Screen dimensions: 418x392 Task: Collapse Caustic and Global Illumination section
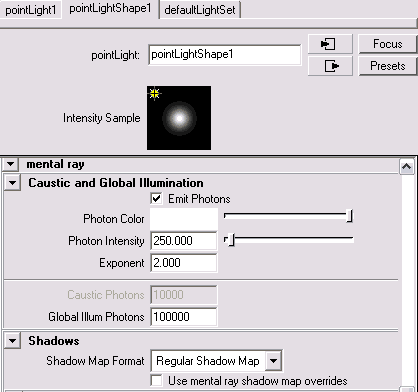tap(13, 183)
